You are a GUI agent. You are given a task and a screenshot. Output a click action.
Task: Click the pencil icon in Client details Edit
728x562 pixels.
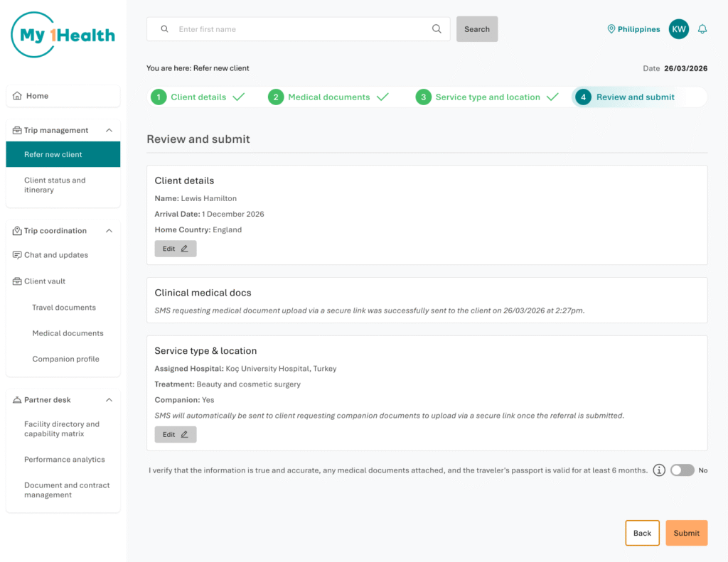tap(184, 249)
